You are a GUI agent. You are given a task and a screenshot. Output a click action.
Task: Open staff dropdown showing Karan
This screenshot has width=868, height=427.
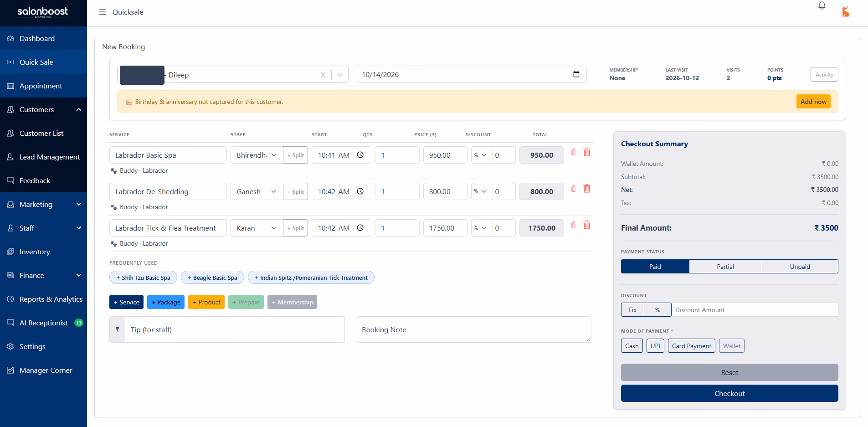pos(257,228)
